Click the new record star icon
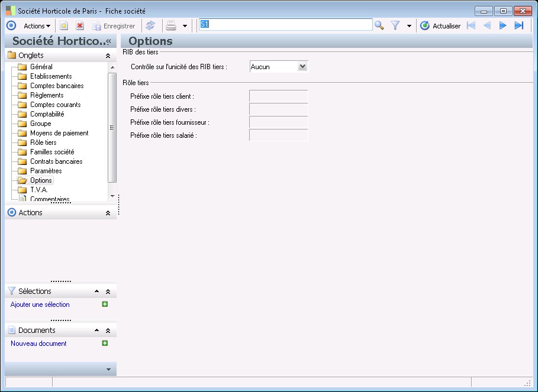This screenshot has width=538, height=392. pyautogui.click(x=64, y=26)
